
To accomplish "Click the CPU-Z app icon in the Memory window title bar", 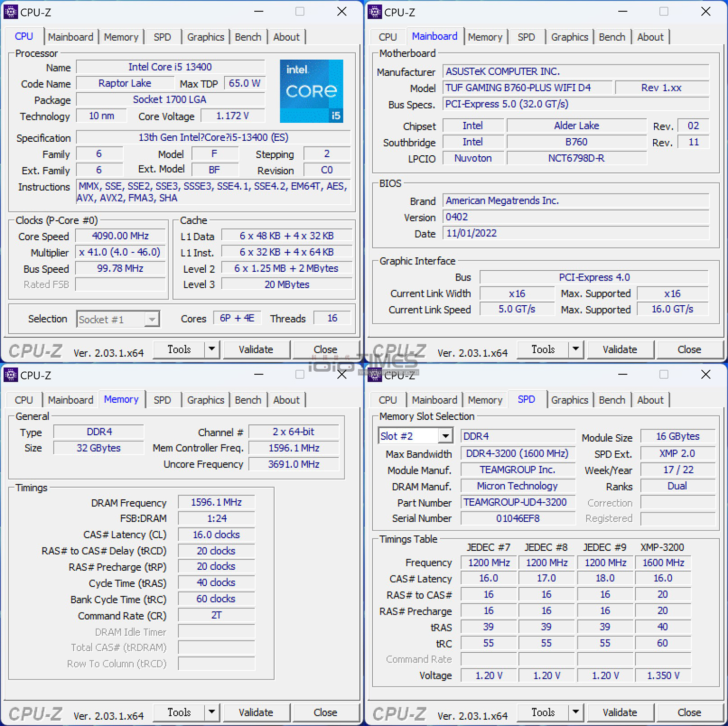I will click(x=10, y=375).
